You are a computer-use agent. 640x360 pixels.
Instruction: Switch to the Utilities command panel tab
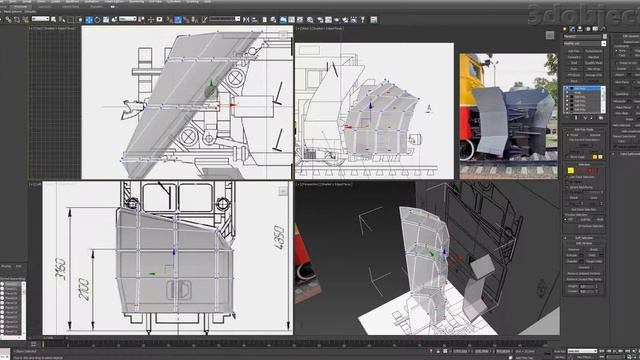(603, 29)
